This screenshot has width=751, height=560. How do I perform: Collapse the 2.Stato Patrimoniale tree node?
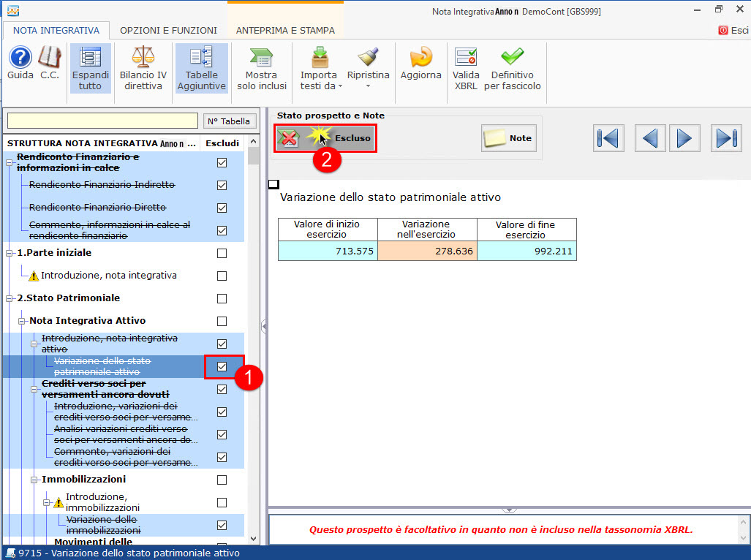[10, 298]
